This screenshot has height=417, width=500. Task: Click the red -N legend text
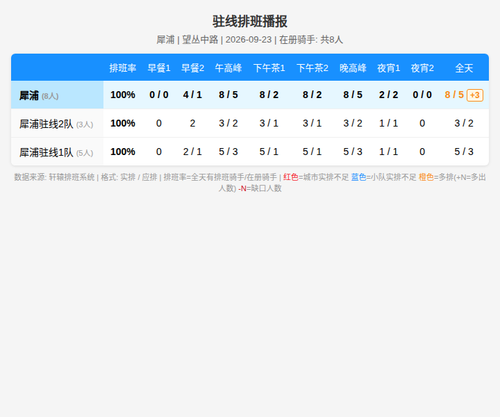tap(242, 189)
